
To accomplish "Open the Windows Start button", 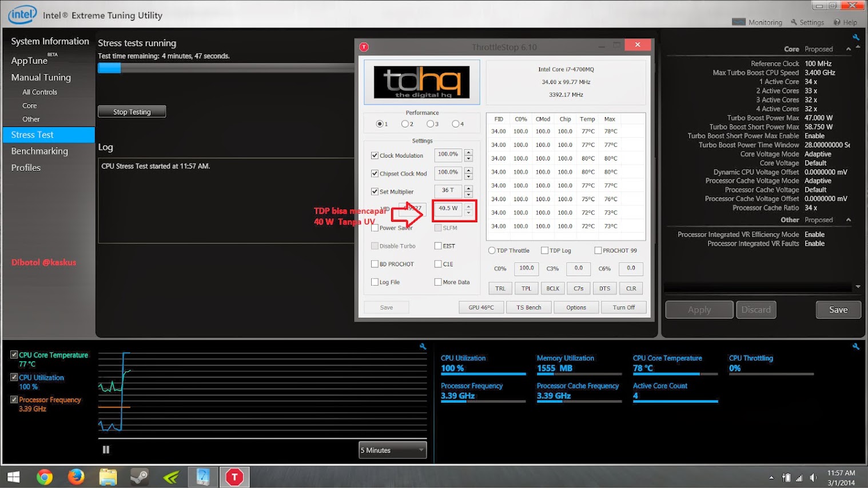I will 14,477.
